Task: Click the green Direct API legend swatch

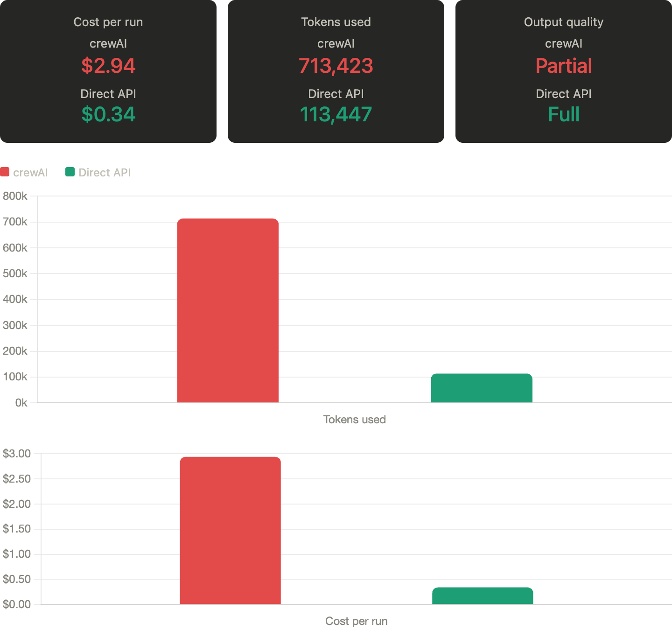Action: click(x=70, y=172)
